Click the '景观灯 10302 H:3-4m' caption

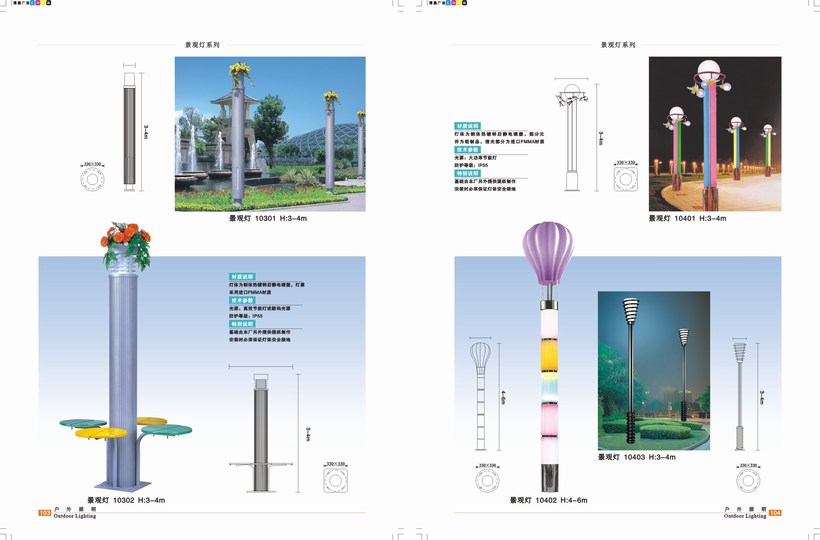coord(125,499)
